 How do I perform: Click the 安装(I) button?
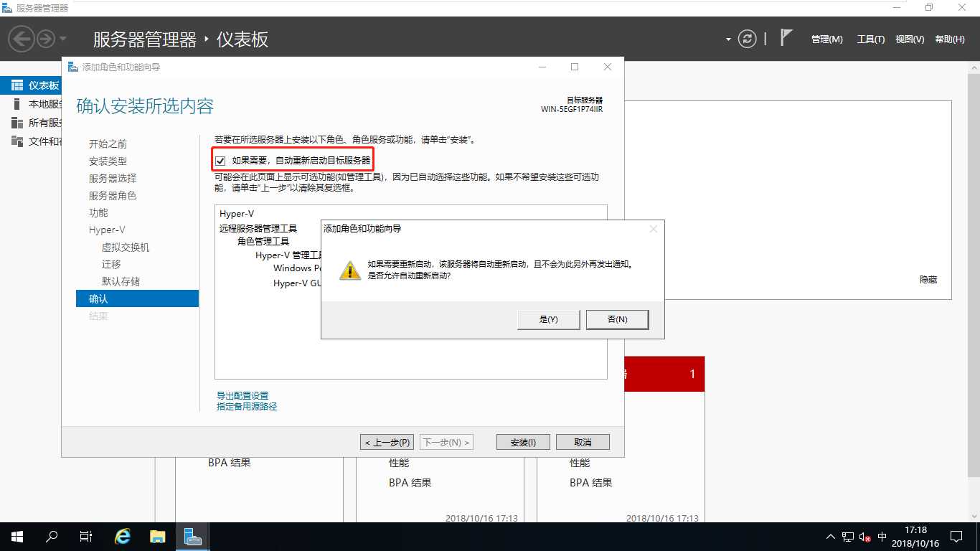click(x=523, y=443)
